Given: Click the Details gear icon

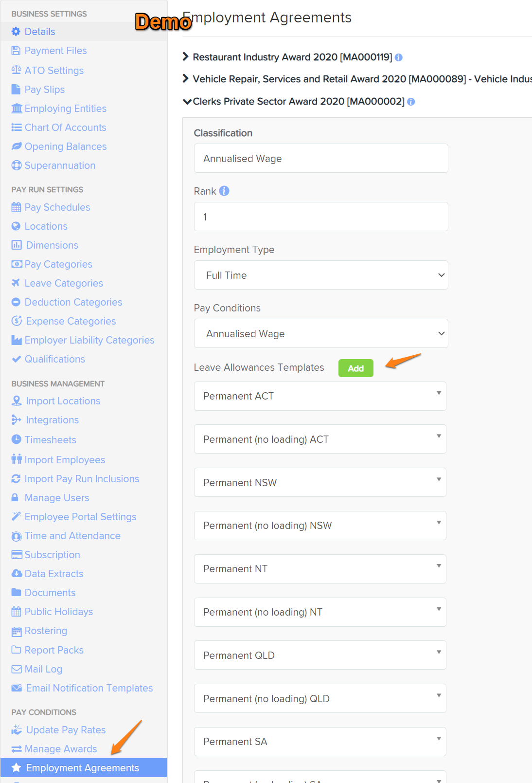Looking at the screenshot, I should [16, 32].
